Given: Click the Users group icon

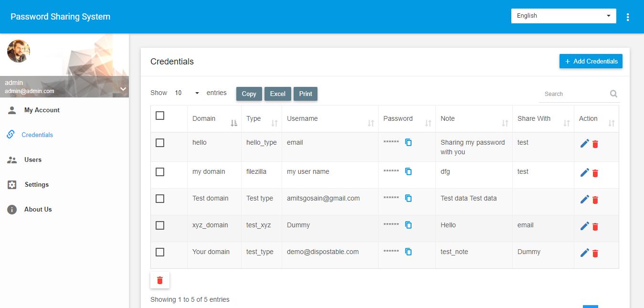Looking at the screenshot, I should pos(12,160).
